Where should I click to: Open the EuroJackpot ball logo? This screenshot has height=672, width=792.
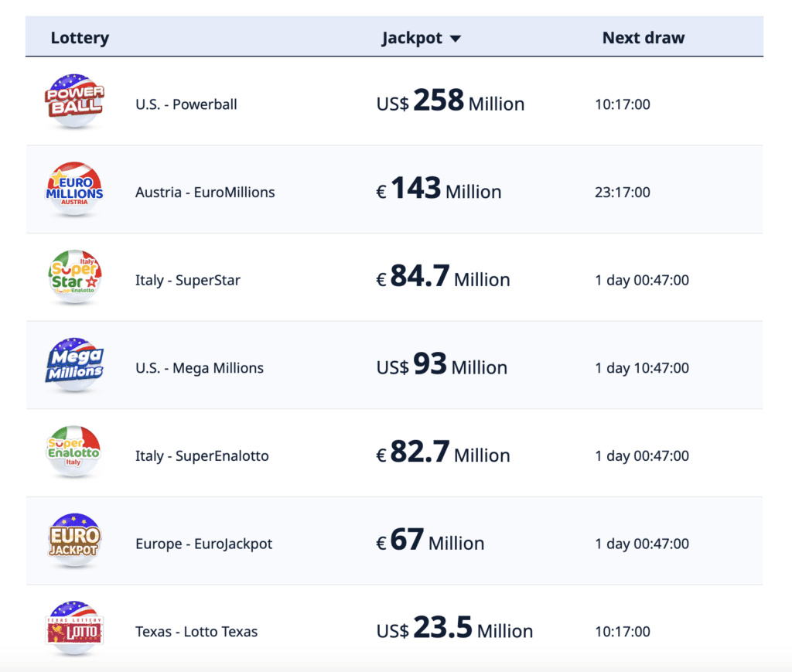coord(73,541)
